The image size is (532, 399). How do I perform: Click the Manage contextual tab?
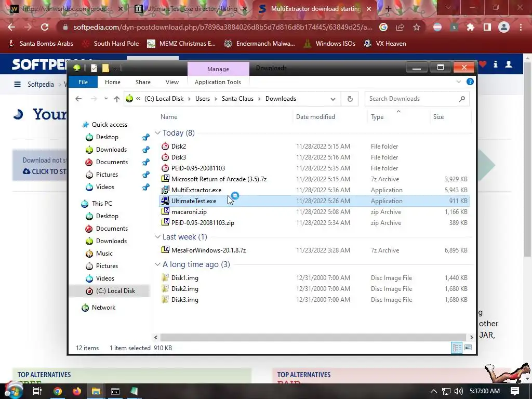218,69
